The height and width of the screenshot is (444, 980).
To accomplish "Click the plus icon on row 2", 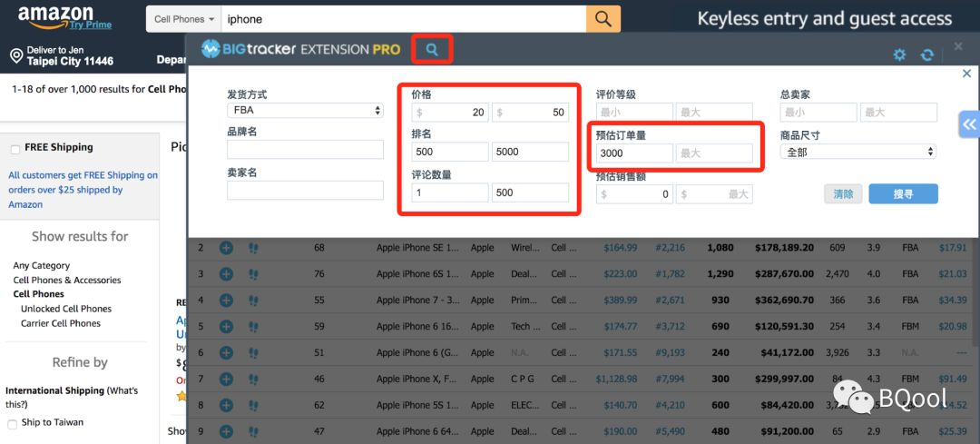I will tap(226, 248).
